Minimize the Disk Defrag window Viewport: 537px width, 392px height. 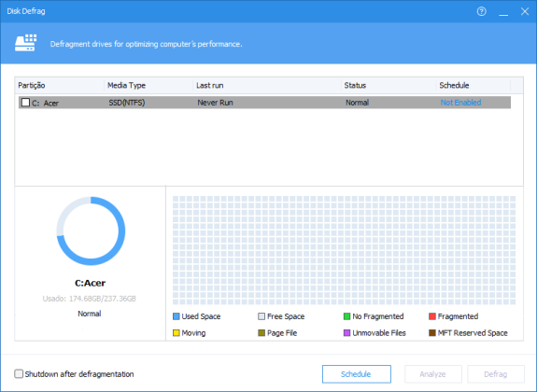pyautogui.click(x=503, y=11)
